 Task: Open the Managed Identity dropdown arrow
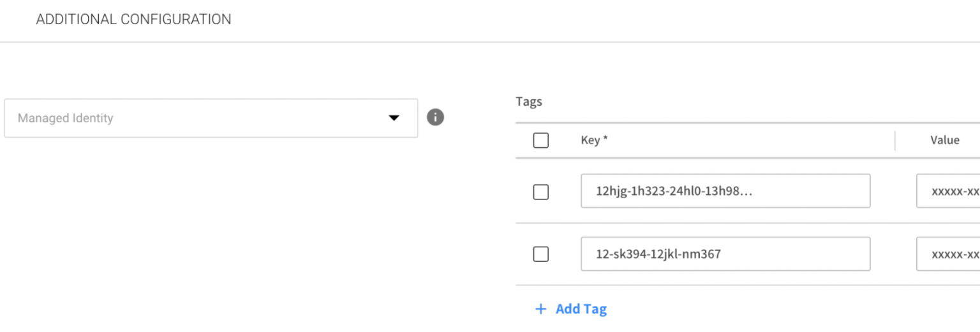394,118
